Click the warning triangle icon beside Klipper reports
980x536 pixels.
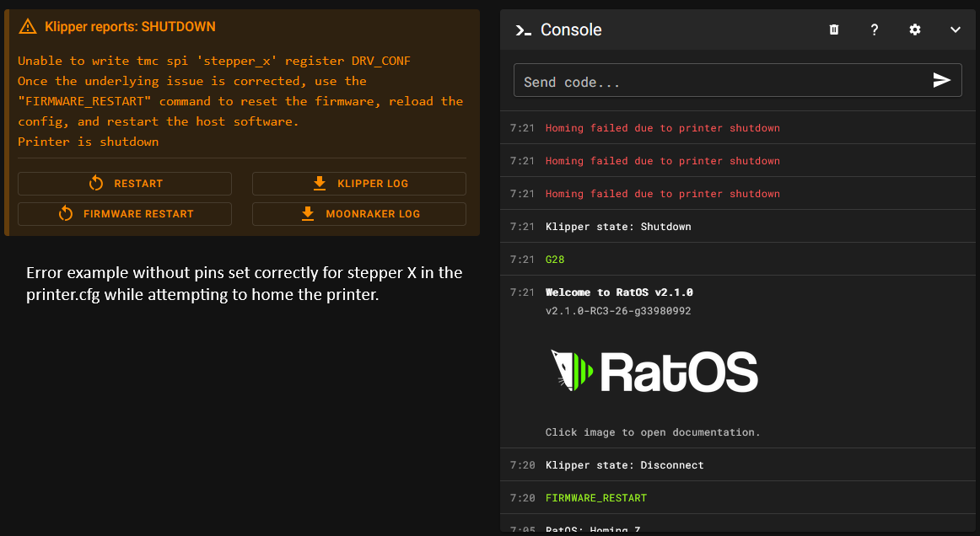pos(28,26)
